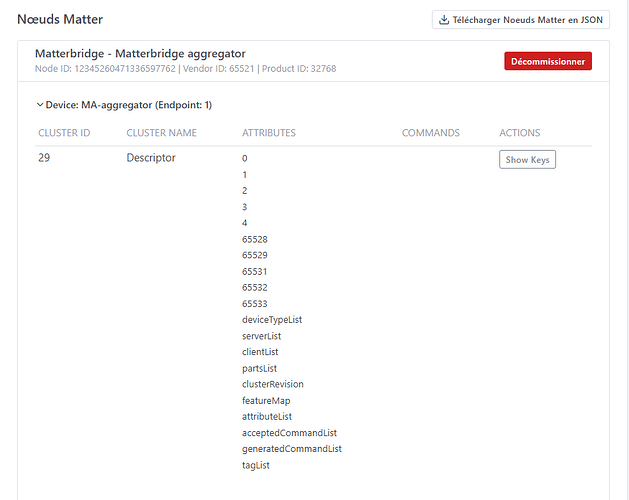This screenshot has width=629, height=500.
Task: Click the partsList attribute
Action: 259,368
